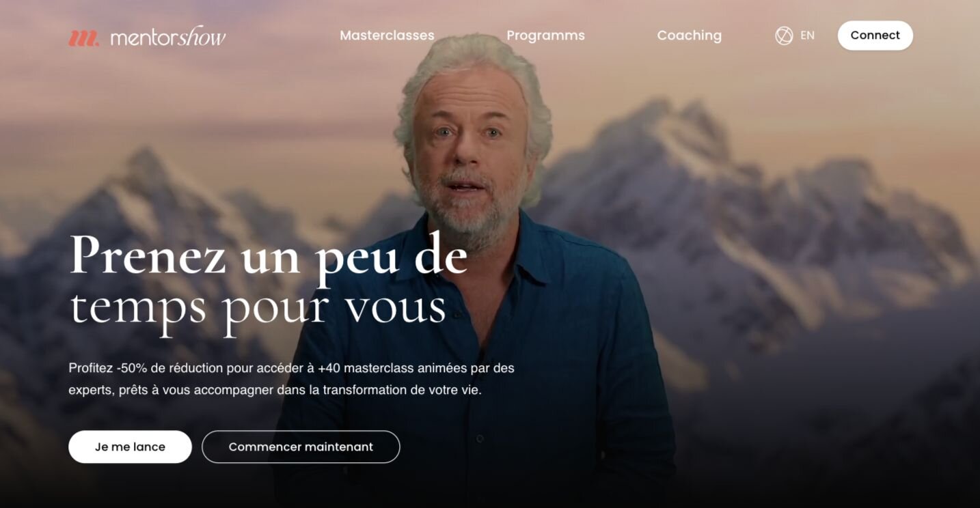
Task: Click the mentorshow wordmark in the header
Action: 168,36
